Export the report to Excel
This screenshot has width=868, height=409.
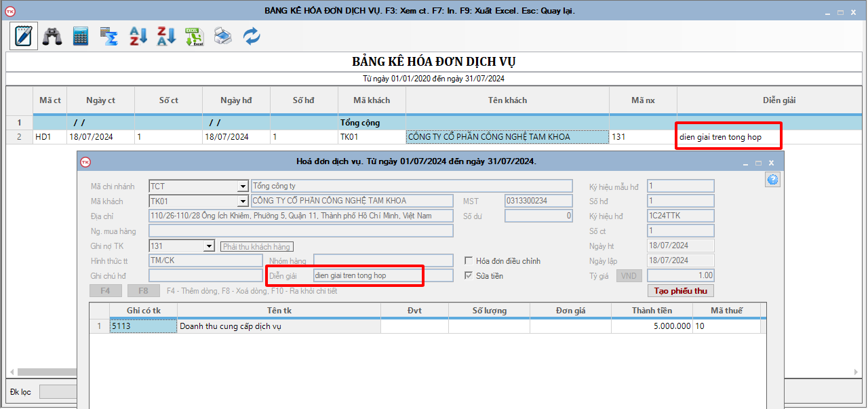(195, 36)
